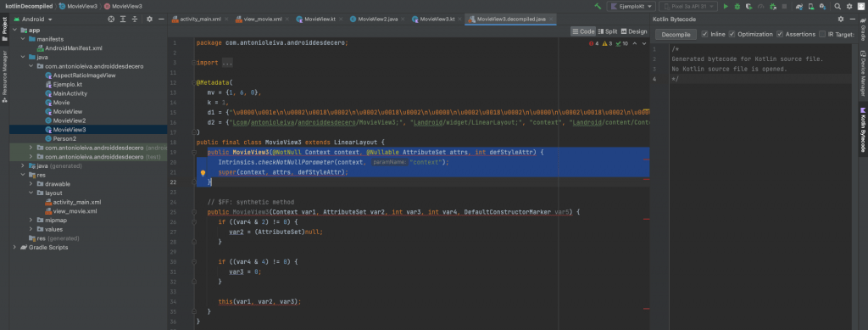Switch to MovieView3.kt tab

point(433,19)
